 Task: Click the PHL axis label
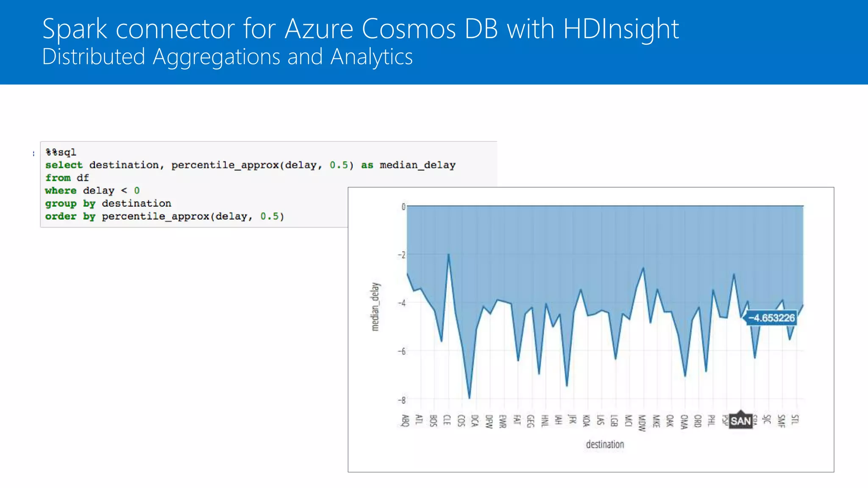point(712,420)
